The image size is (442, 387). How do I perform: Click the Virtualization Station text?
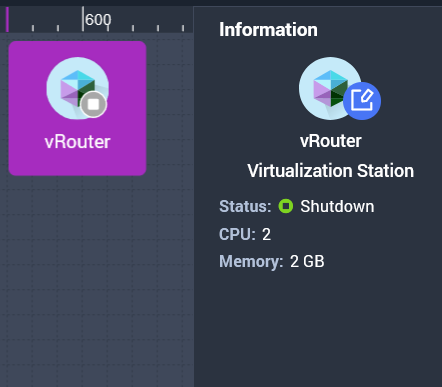pos(331,171)
